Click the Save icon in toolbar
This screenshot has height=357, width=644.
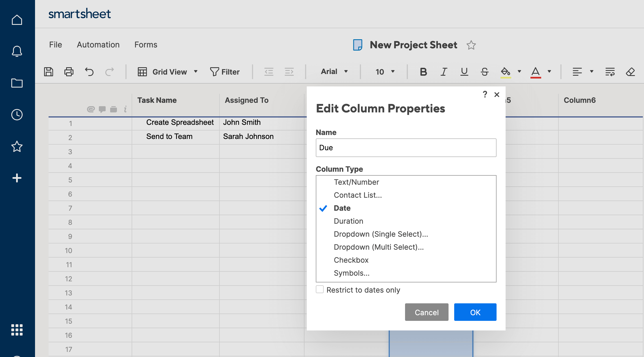coord(49,71)
